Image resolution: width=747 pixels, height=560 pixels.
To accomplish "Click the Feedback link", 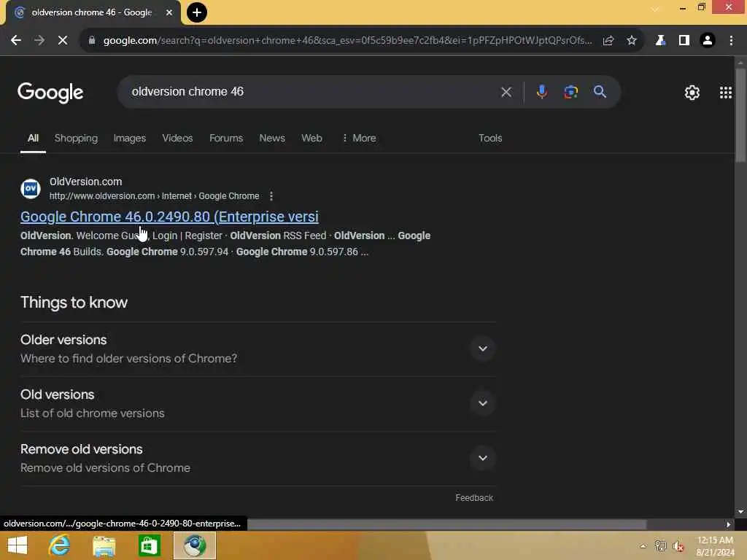I will (x=474, y=497).
